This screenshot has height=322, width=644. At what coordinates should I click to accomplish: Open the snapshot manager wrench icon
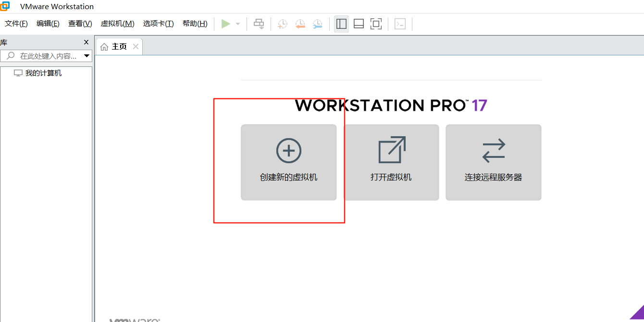pyautogui.click(x=318, y=24)
